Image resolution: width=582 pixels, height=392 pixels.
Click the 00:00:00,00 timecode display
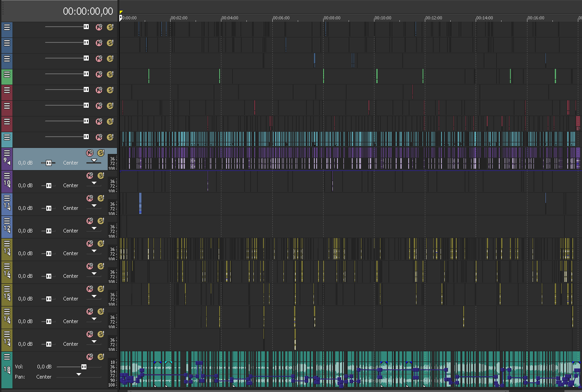[x=88, y=11]
